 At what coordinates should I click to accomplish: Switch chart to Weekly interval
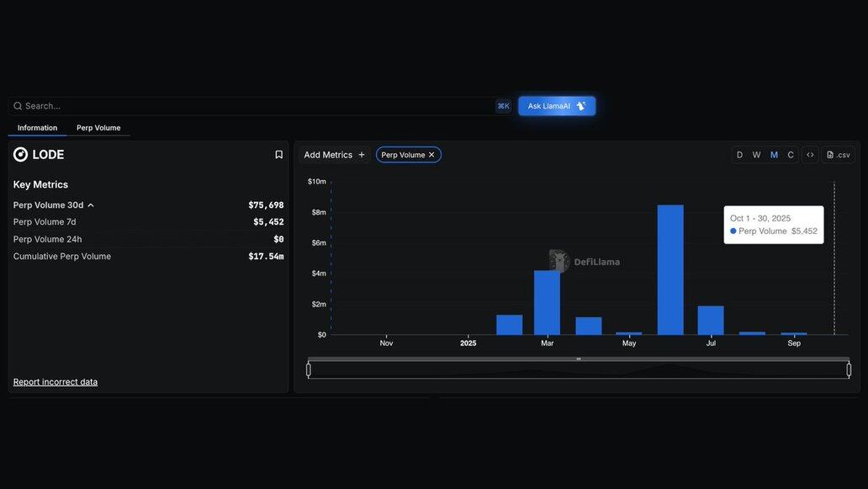[756, 155]
